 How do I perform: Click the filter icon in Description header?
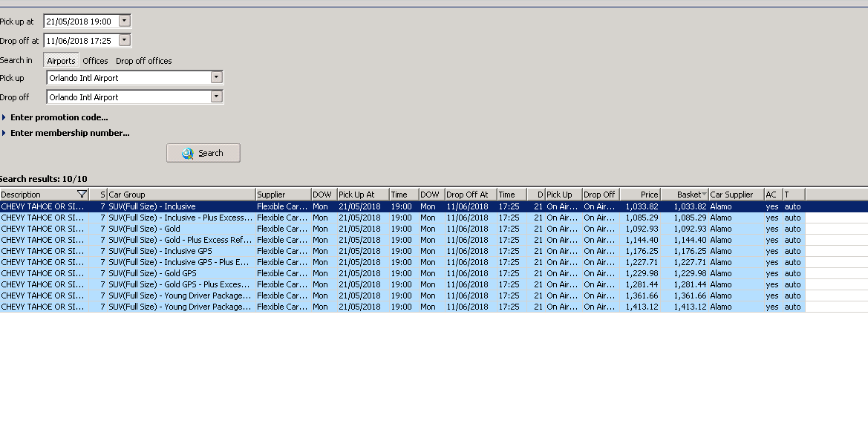tap(82, 195)
